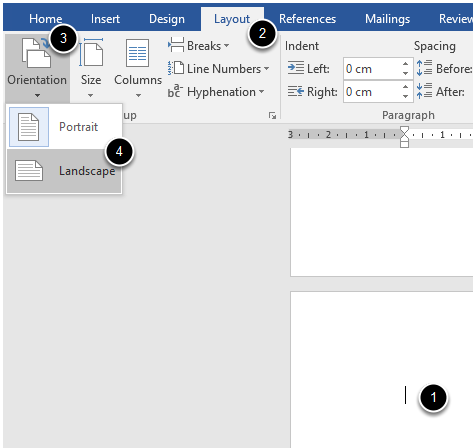Open the Home ribbon tab
This screenshot has height=448, width=473.
pos(45,19)
